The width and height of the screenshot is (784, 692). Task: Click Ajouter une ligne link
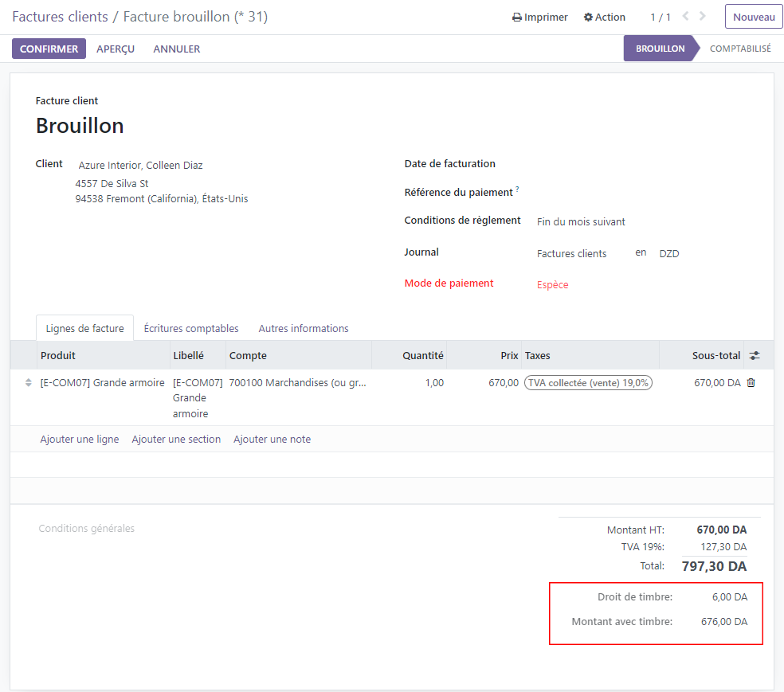80,440
